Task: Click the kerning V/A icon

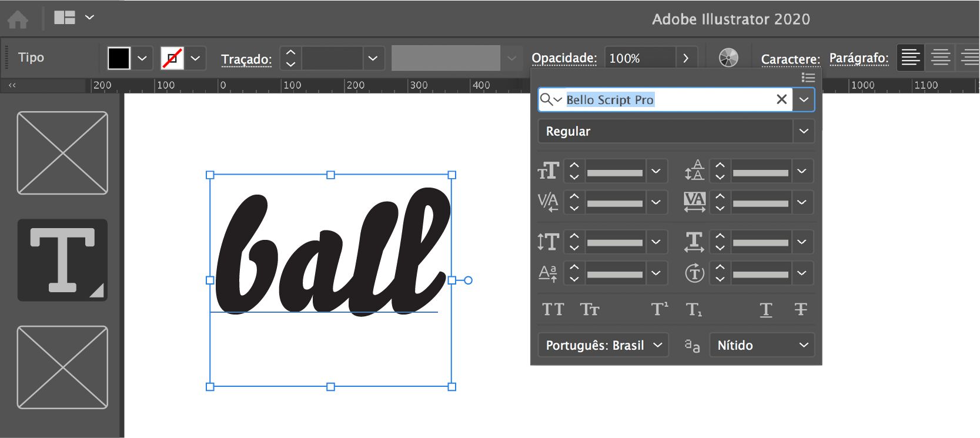Action: [x=548, y=202]
